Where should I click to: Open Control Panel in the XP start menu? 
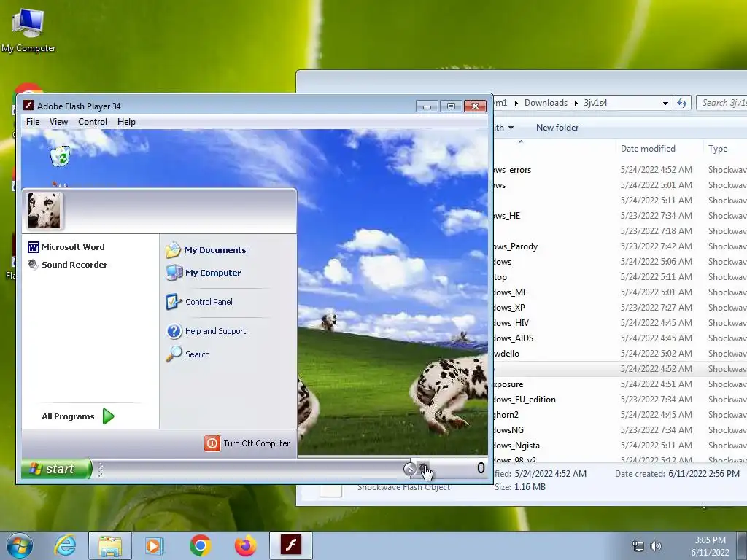click(x=199, y=302)
